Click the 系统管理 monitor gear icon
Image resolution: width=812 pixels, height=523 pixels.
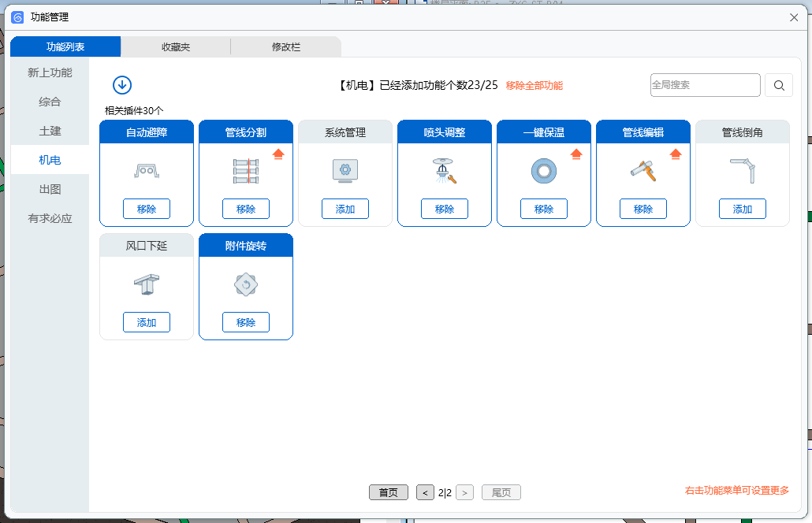click(345, 170)
